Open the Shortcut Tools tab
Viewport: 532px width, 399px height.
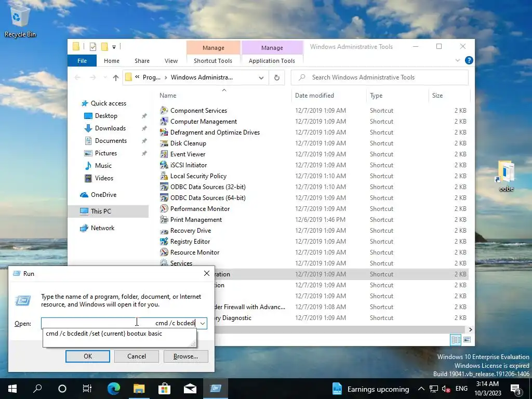pyautogui.click(x=213, y=61)
